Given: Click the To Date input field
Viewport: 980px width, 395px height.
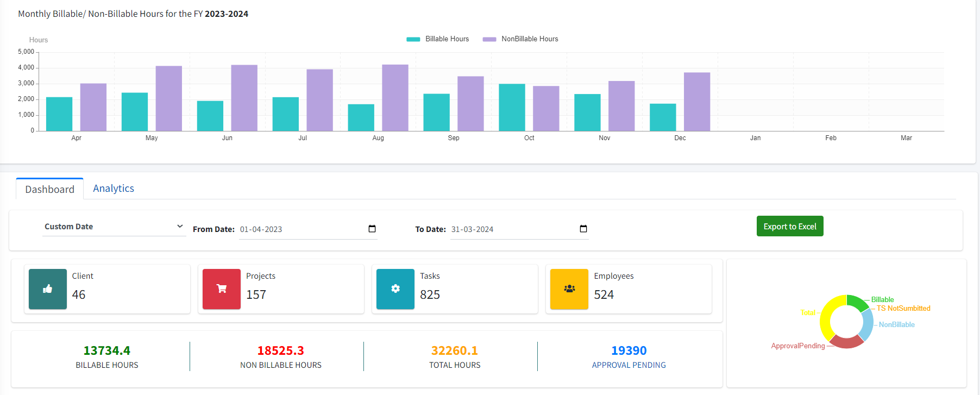Looking at the screenshot, I should coord(519,229).
